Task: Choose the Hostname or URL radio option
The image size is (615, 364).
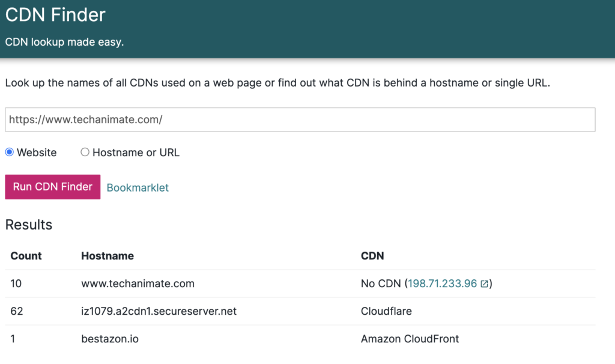Action: pyautogui.click(x=85, y=153)
